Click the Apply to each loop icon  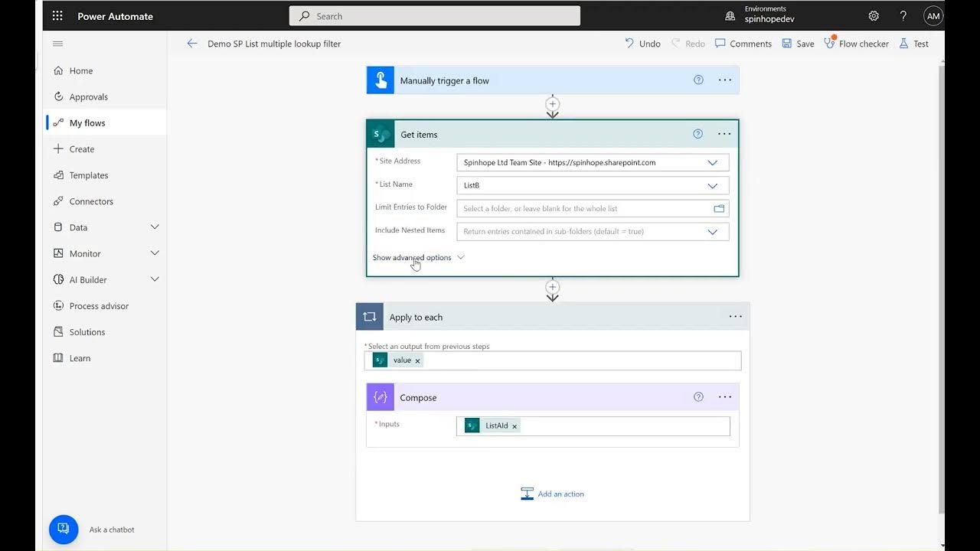[x=370, y=317]
